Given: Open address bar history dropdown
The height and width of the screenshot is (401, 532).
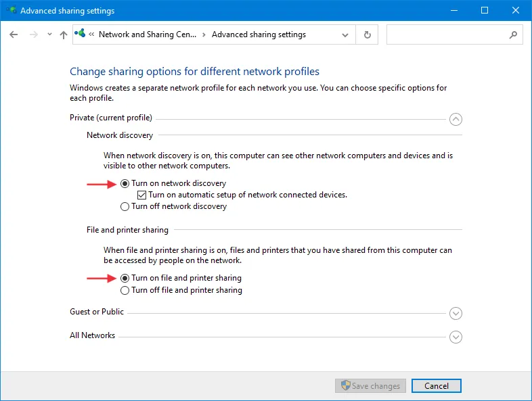Looking at the screenshot, I should coord(345,34).
